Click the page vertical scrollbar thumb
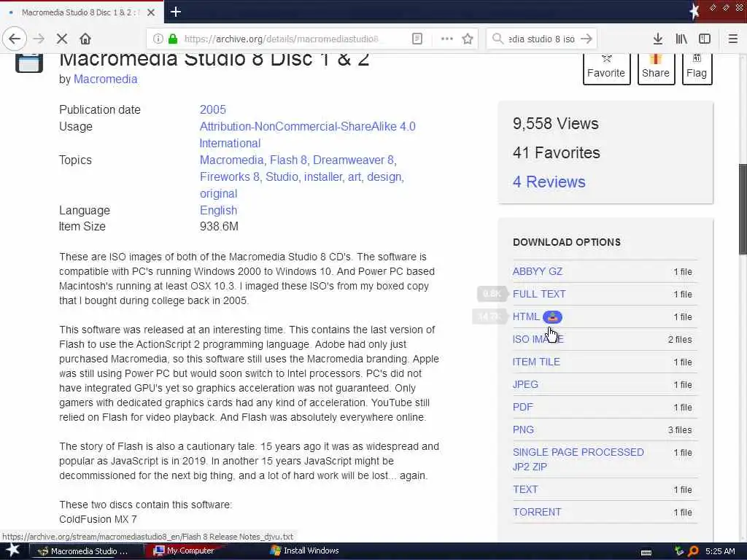 tap(743, 209)
